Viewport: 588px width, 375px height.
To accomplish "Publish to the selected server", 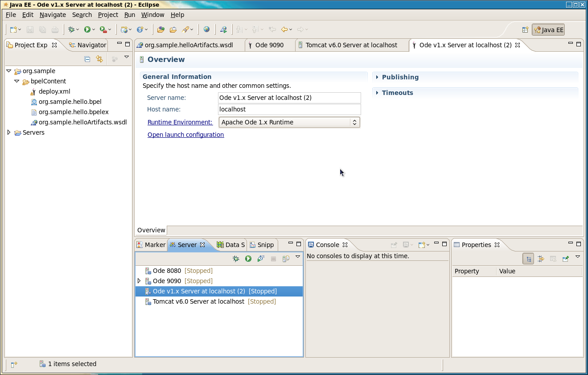I will coord(286,258).
